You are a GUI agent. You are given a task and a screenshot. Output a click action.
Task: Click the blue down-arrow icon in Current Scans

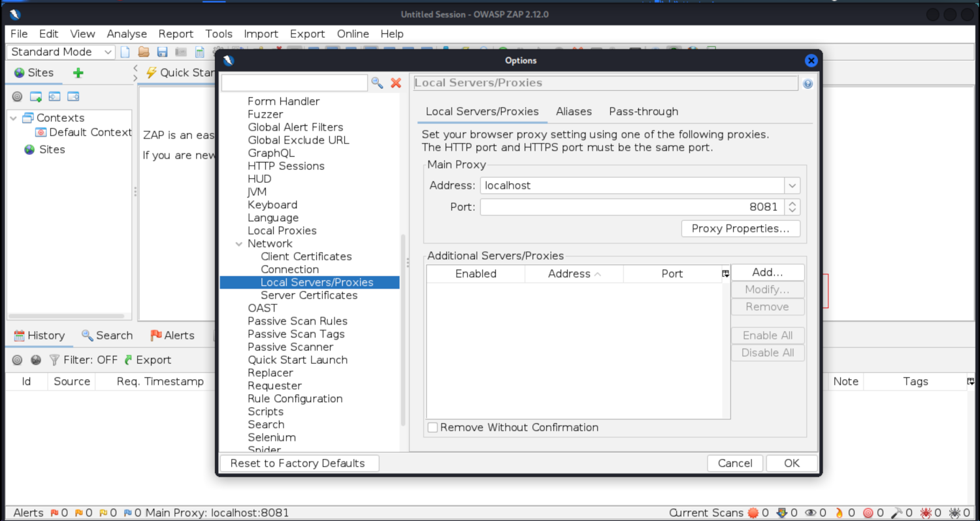(x=781, y=513)
